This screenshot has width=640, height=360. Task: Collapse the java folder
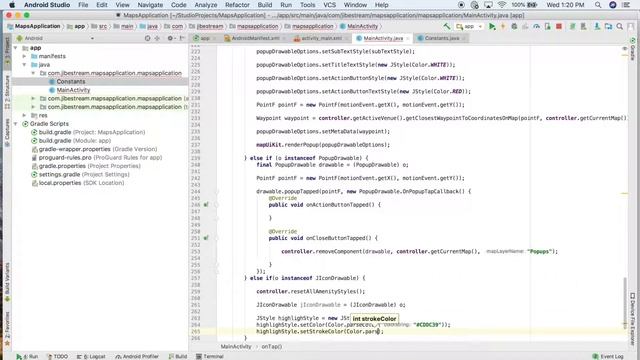click(x=24, y=64)
